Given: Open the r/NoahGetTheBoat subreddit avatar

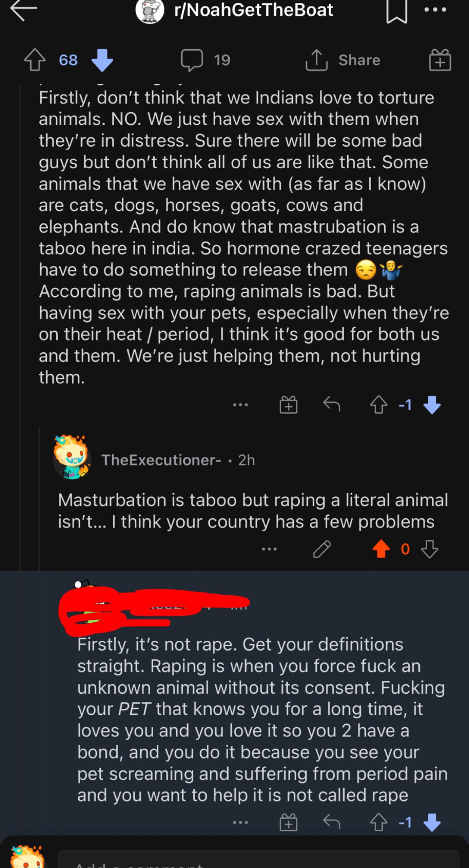Looking at the screenshot, I should (150, 11).
